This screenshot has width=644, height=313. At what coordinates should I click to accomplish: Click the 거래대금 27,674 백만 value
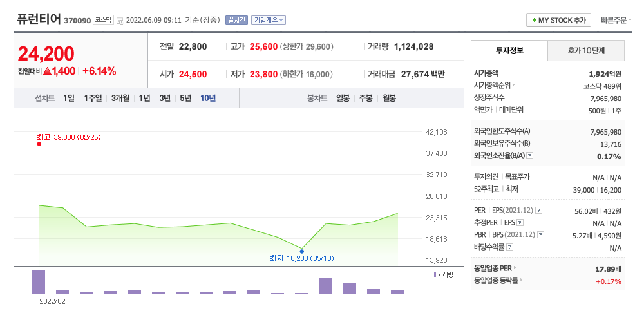click(x=423, y=74)
